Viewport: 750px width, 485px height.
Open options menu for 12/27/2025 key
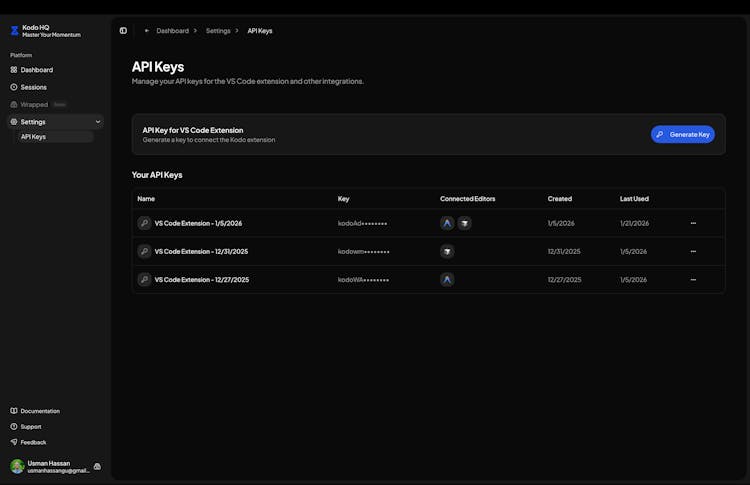coord(693,279)
